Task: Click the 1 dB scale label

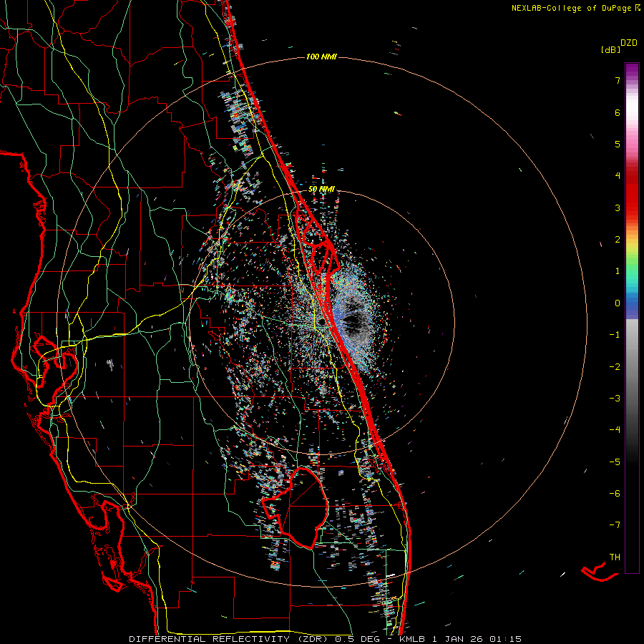Action: (618, 271)
